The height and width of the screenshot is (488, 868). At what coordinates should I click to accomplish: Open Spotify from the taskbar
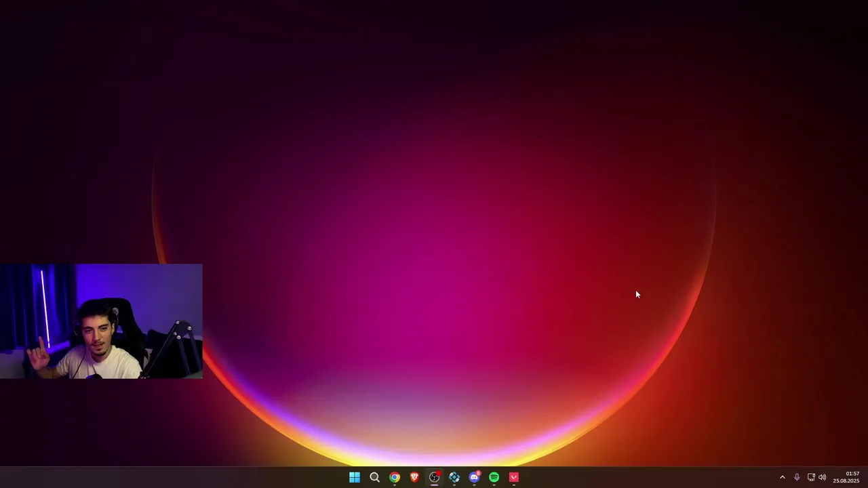(494, 477)
